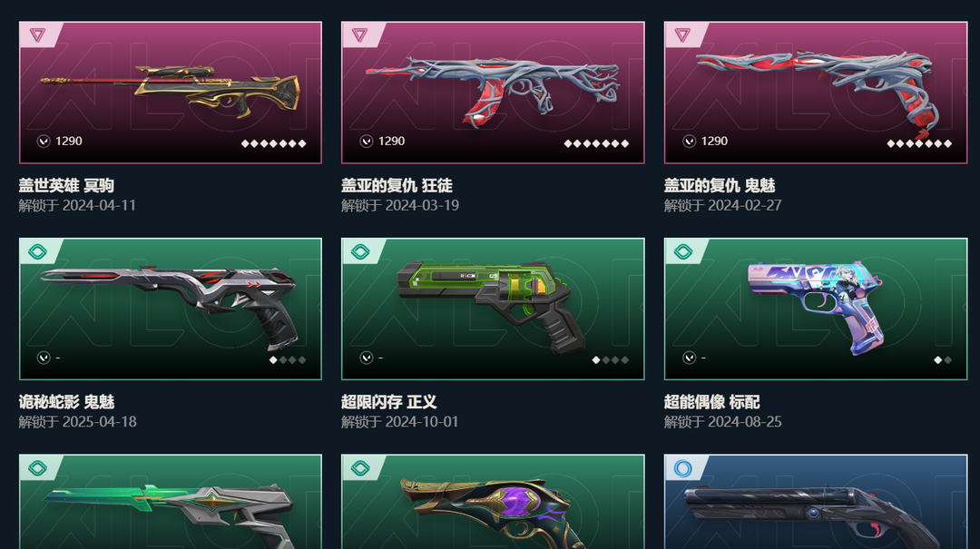Click the green tier icon on 诡秘蛇影 鬼魅 card

tap(37, 252)
